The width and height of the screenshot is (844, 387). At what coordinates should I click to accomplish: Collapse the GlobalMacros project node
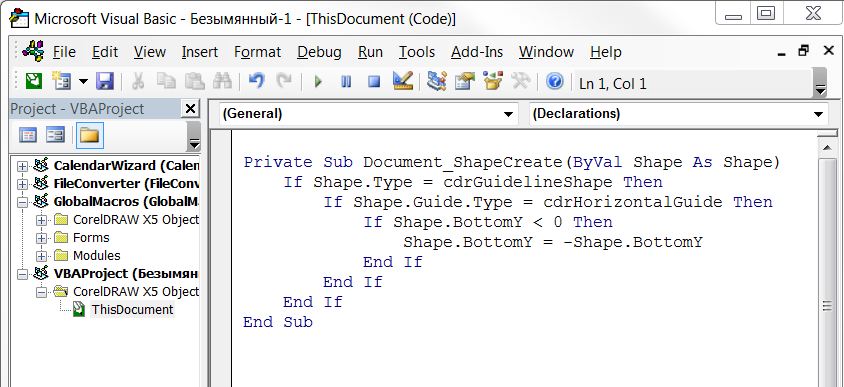pos(22,202)
